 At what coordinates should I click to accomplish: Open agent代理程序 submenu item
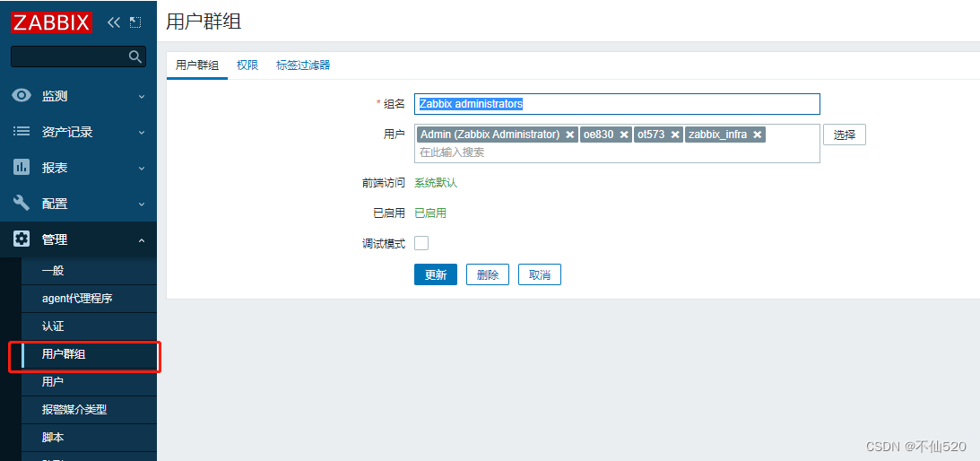click(89, 299)
